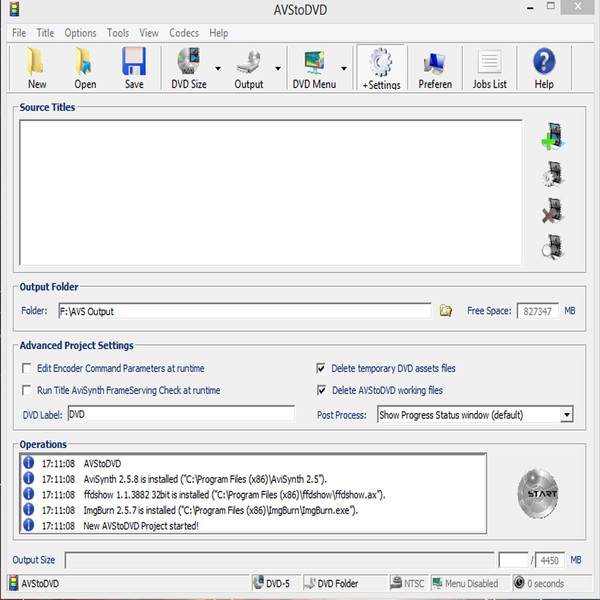600x600 pixels.
Task: Click the DVD Size toolbar icon
Action: 189,68
